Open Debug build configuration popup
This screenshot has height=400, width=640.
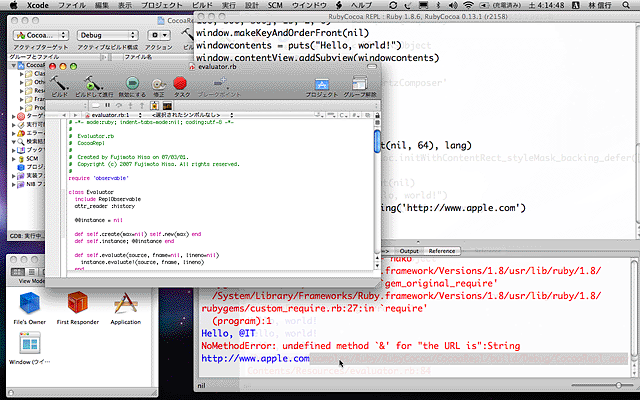107,35
